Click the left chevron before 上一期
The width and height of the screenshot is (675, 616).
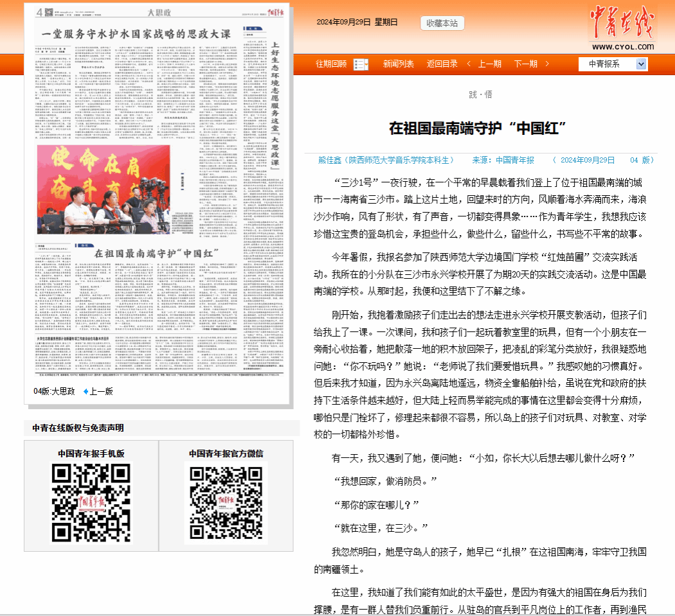point(469,64)
